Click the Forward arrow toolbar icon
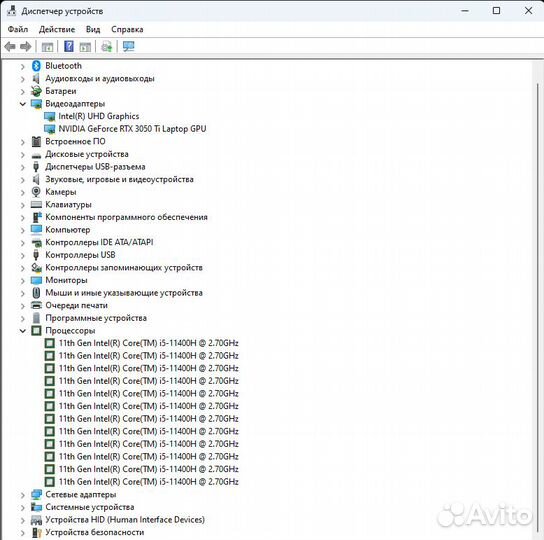This screenshot has height=540, width=544. click(x=26, y=47)
